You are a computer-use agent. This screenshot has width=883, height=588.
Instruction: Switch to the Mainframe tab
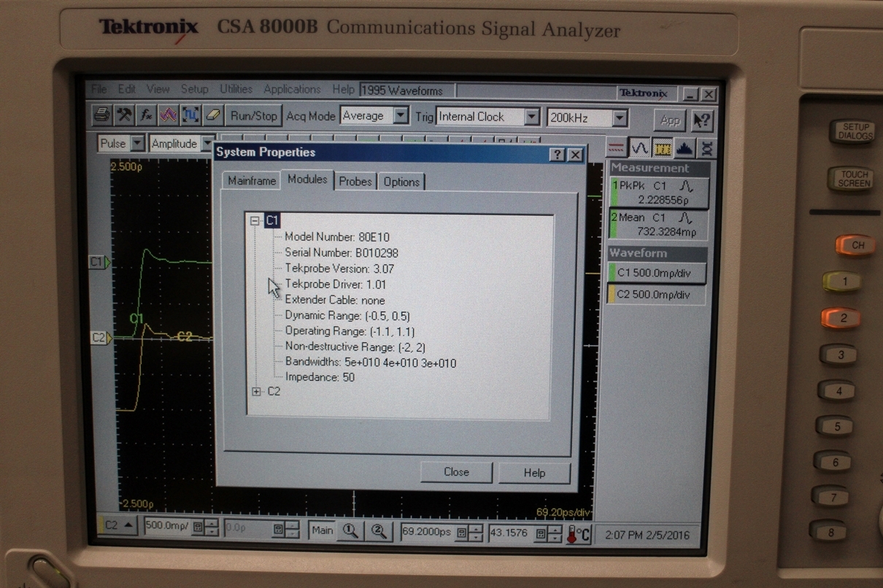[x=252, y=182]
